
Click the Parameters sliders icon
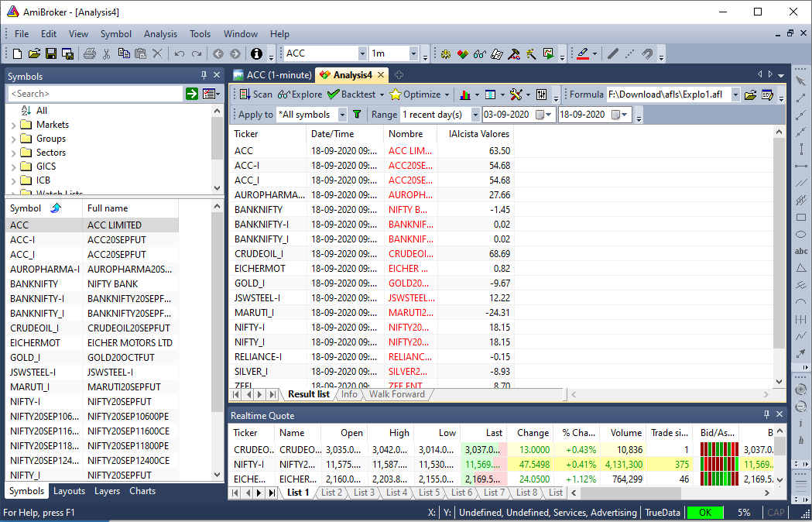542,94
